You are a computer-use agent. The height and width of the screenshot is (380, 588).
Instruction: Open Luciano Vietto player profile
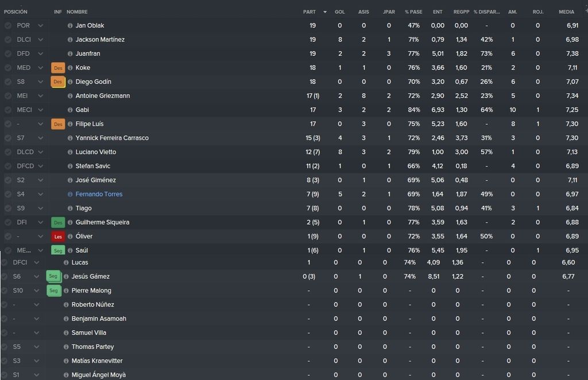(x=96, y=152)
